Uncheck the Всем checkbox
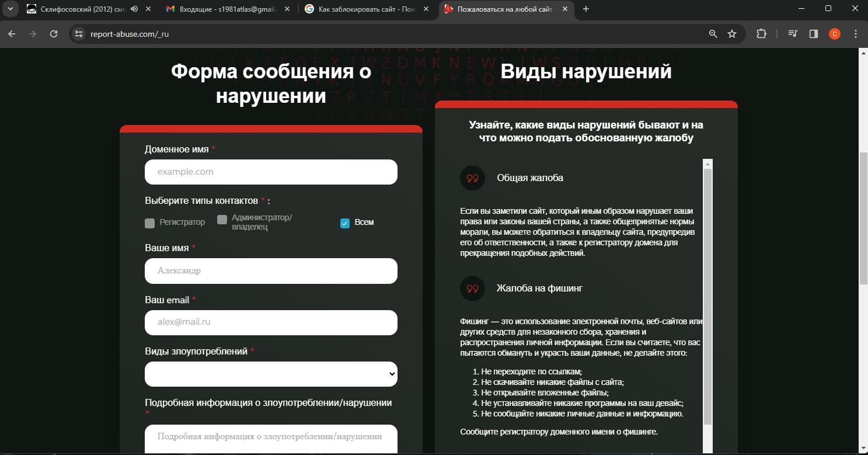Image resolution: width=868 pixels, height=455 pixels. (345, 223)
